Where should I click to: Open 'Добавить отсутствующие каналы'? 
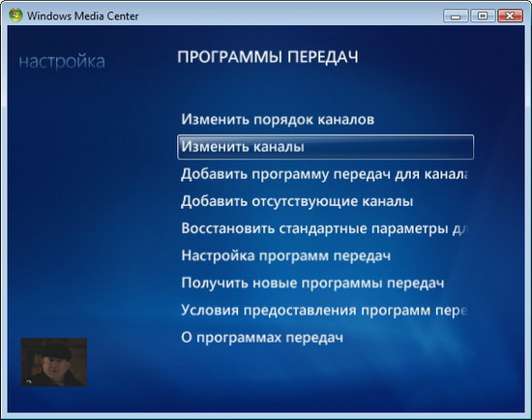tap(297, 201)
